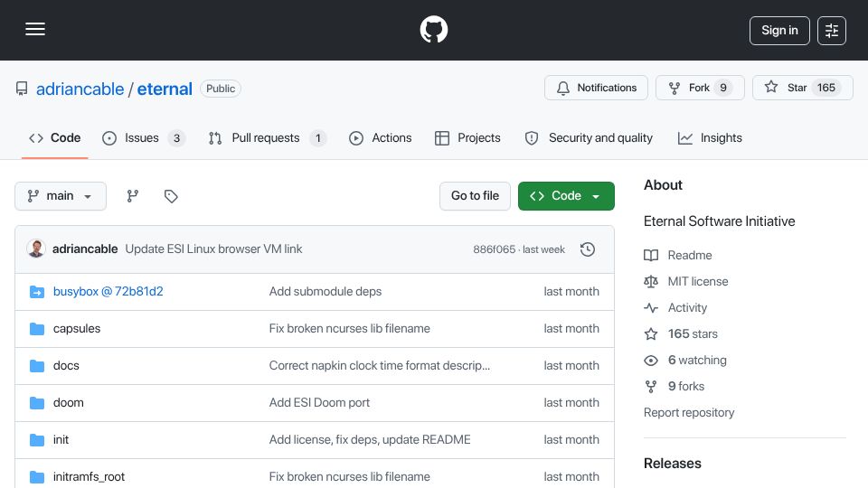Open 'Correct napkin clock time format' commit

pos(379,366)
